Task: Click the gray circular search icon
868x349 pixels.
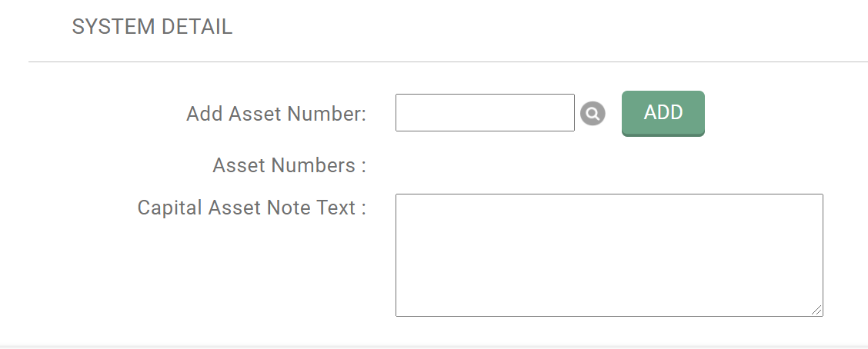Action: pyautogui.click(x=593, y=114)
